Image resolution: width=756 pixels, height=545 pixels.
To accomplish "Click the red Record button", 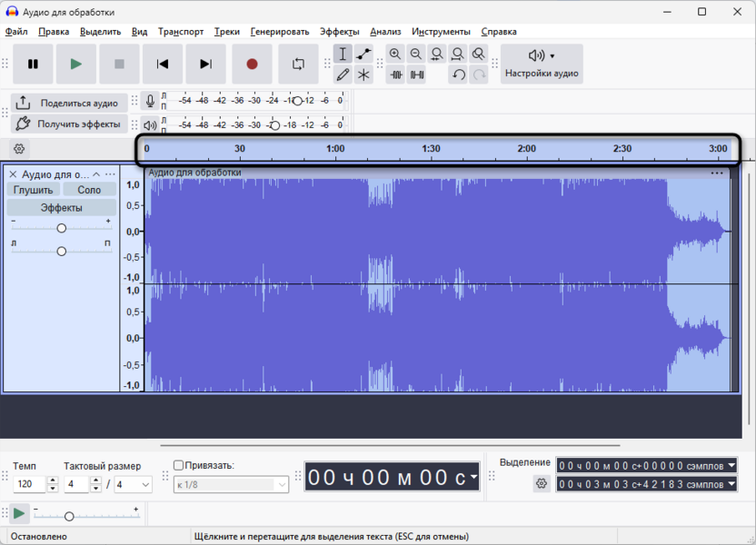I will [x=252, y=64].
